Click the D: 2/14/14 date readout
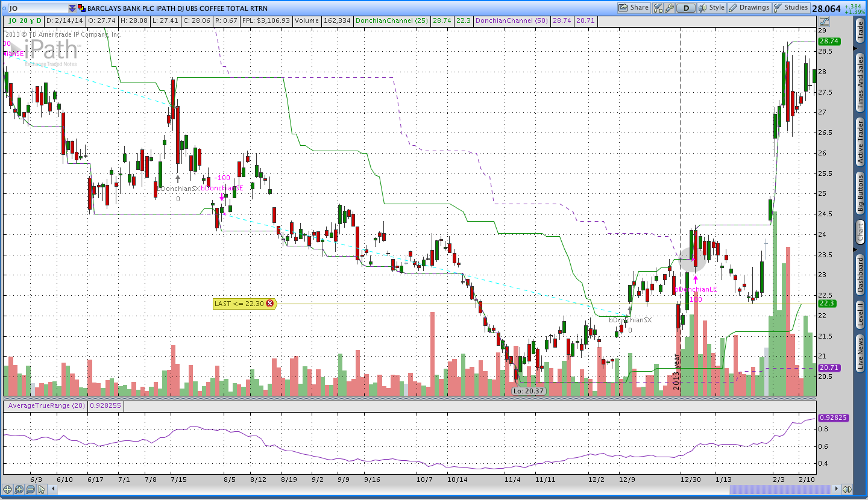 click(x=65, y=20)
